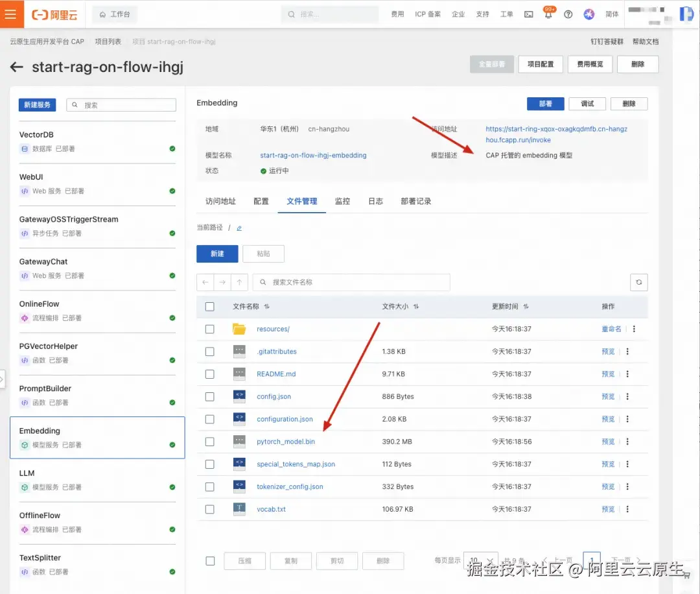Click the go up directory arrow icon
This screenshot has height=594, width=700.
pyautogui.click(x=239, y=282)
